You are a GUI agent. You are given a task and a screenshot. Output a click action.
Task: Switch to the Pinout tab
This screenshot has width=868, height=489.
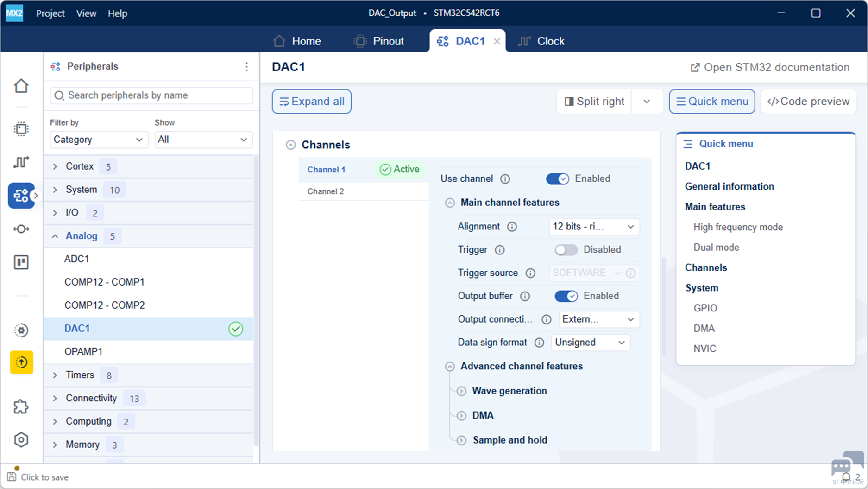click(x=379, y=41)
